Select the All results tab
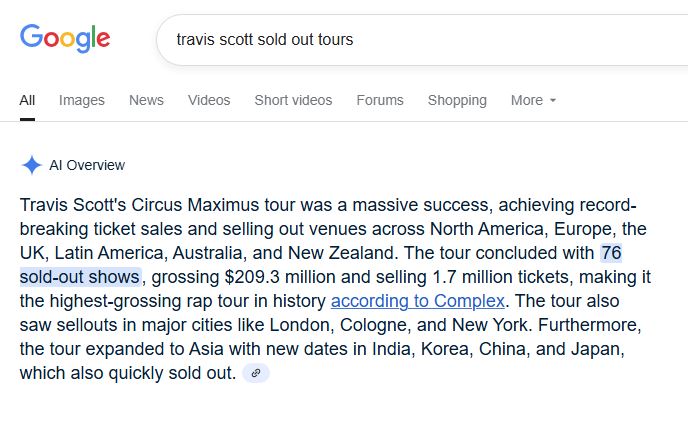This screenshot has height=432, width=688. pos(27,100)
